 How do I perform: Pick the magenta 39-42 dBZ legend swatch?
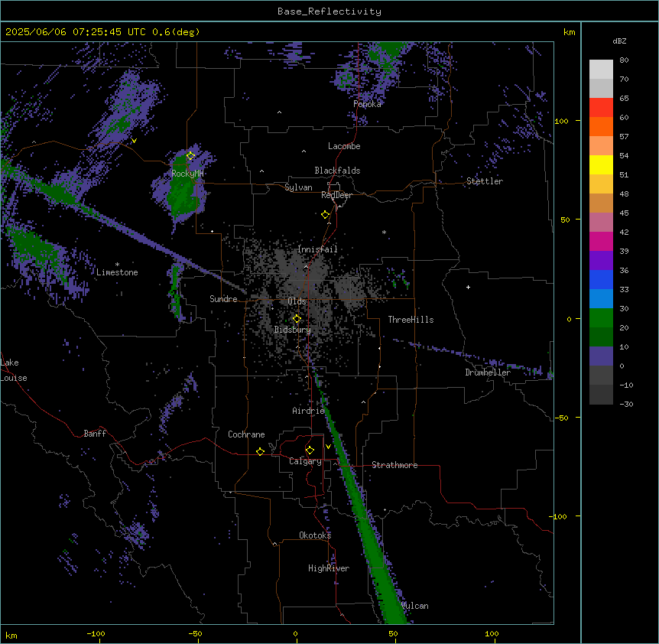point(601,241)
